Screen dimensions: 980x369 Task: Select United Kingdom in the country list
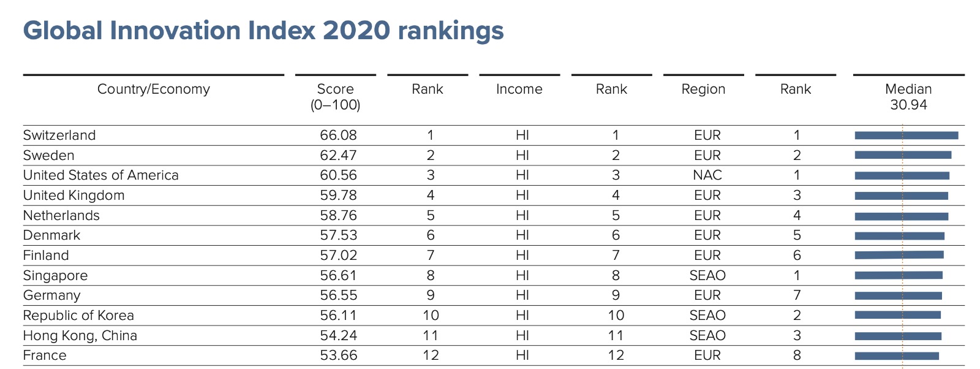click(73, 196)
